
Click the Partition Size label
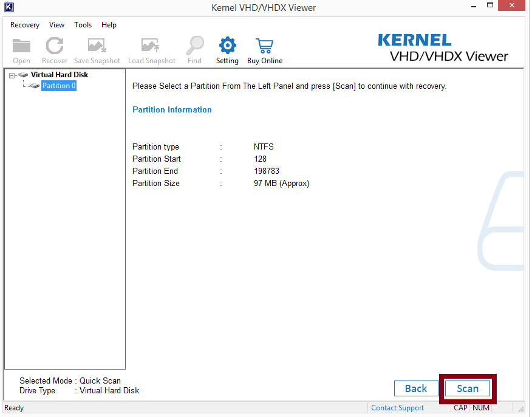(x=156, y=184)
